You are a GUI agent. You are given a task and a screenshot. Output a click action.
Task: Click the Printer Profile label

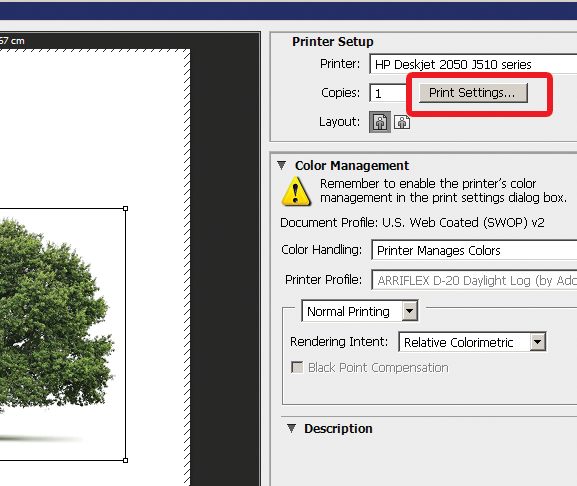(x=323, y=280)
